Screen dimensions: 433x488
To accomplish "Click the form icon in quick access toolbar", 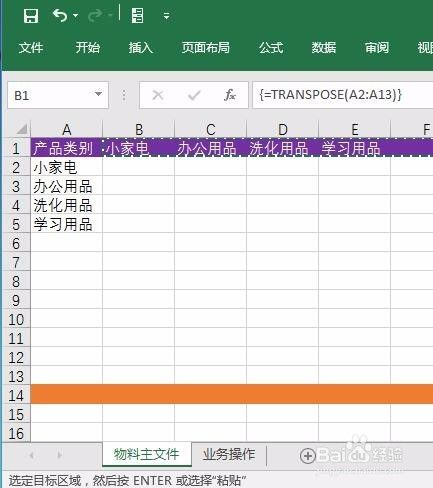I will (x=137, y=15).
